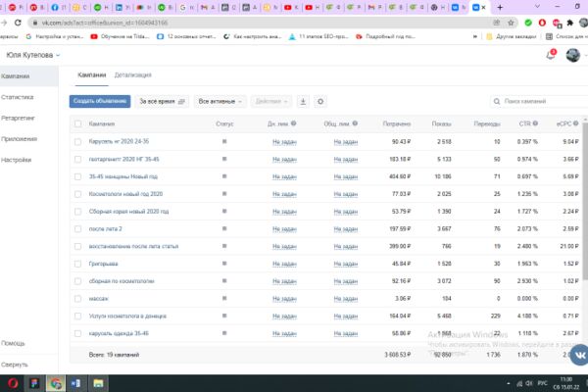This screenshot has height=392, width=588.
Task: Open the notifications bell
Action: [551, 55]
